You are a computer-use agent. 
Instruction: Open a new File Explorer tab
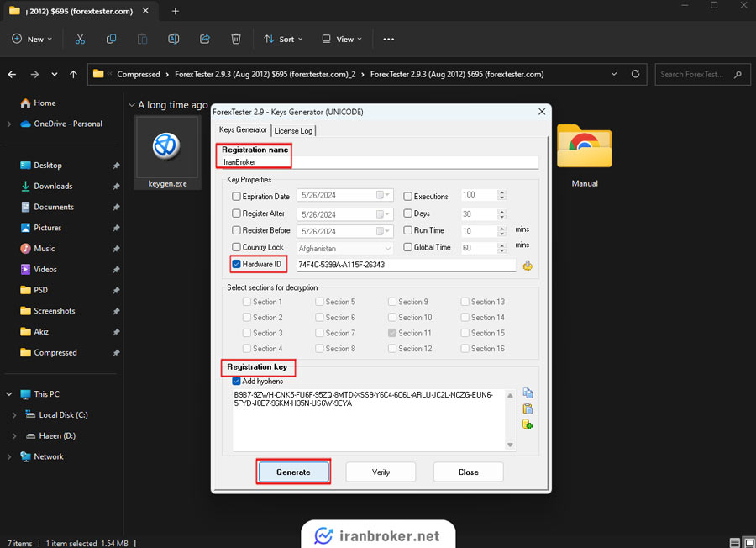point(175,11)
